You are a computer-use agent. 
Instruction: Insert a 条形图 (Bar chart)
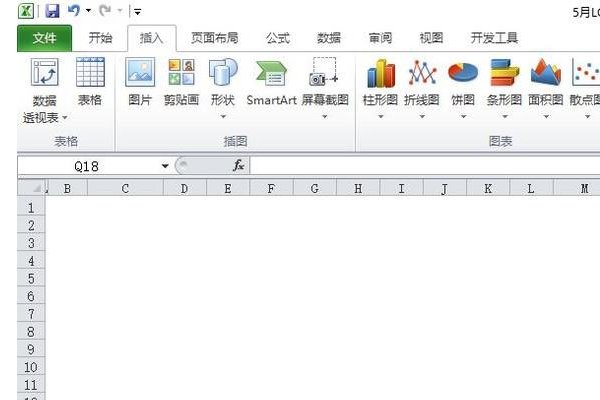click(x=504, y=82)
